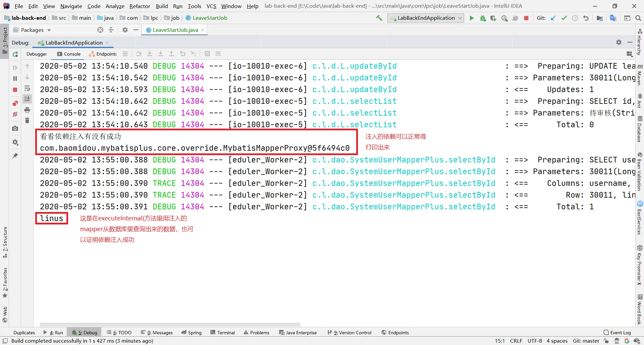Pin the debug tab with pin icon
This screenshot has width=644, height=345.
pyautogui.click(x=15, y=156)
